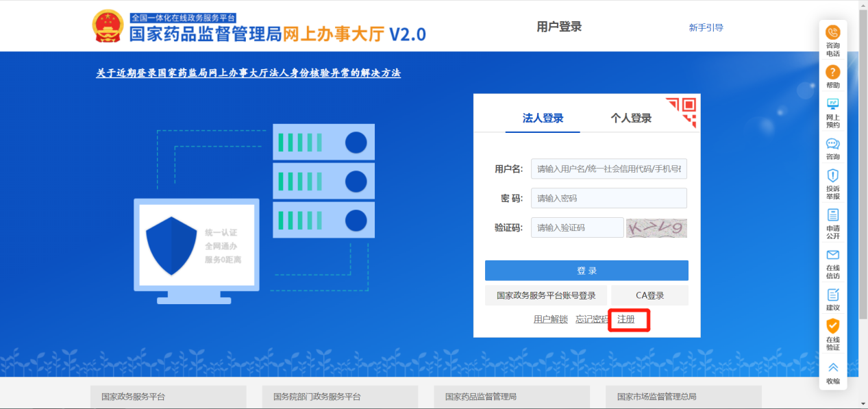Open 投诉举报 complaint shield icon
The height and width of the screenshot is (409, 868).
[x=832, y=175]
